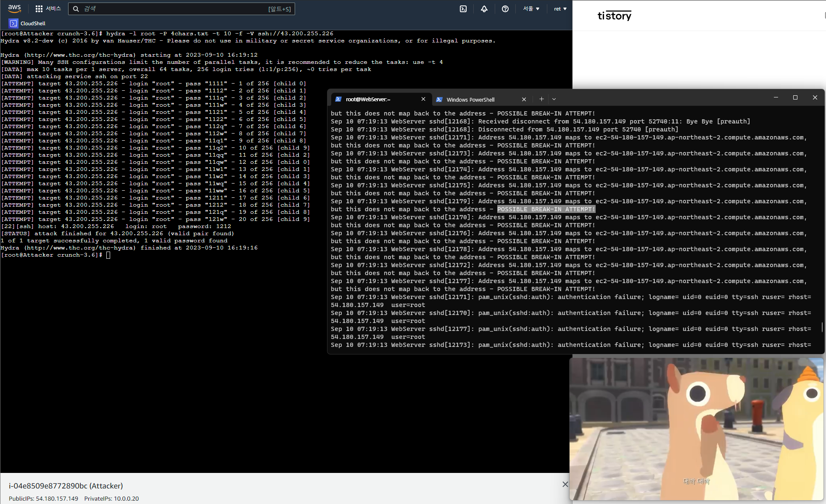Click the cartoon animal video thumbnail
This screenshot has width=826, height=504.
tap(696, 428)
